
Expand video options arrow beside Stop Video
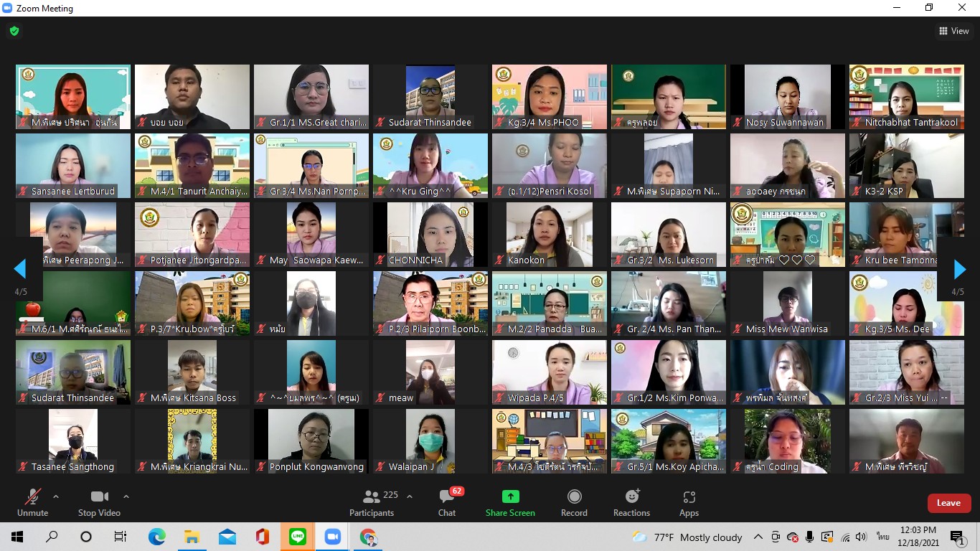point(126,496)
